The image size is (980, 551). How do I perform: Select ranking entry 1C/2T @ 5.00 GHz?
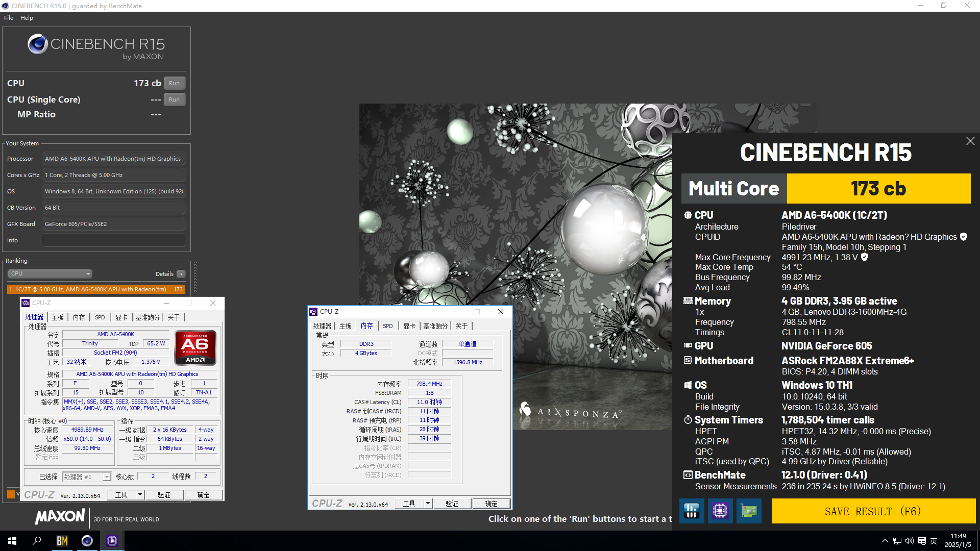(x=96, y=289)
